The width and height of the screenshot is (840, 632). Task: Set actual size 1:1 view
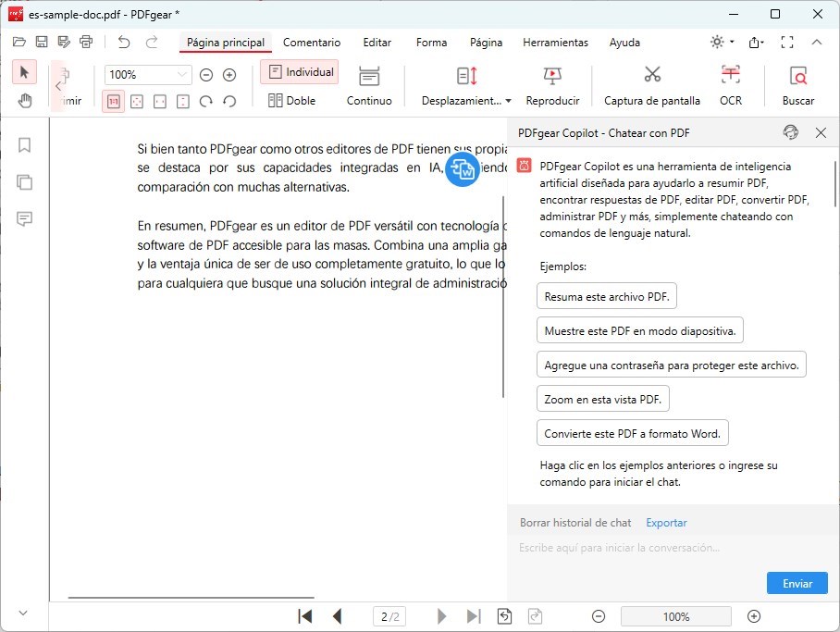coord(113,101)
